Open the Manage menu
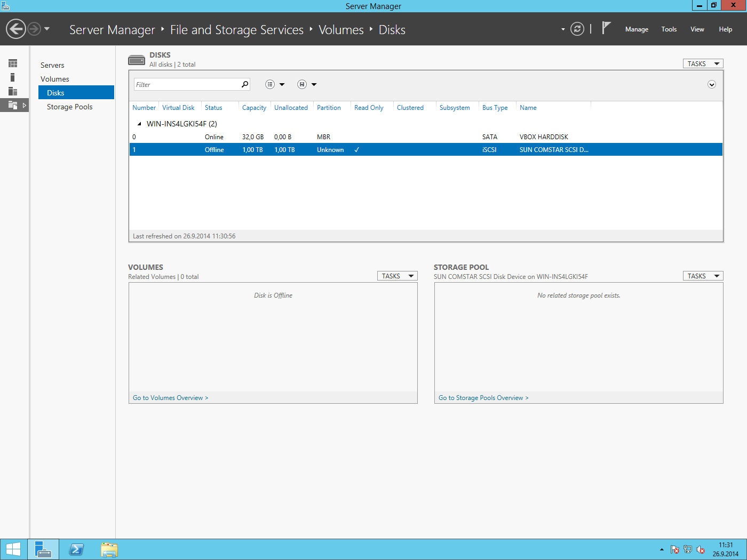The width and height of the screenshot is (747, 560). (637, 29)
